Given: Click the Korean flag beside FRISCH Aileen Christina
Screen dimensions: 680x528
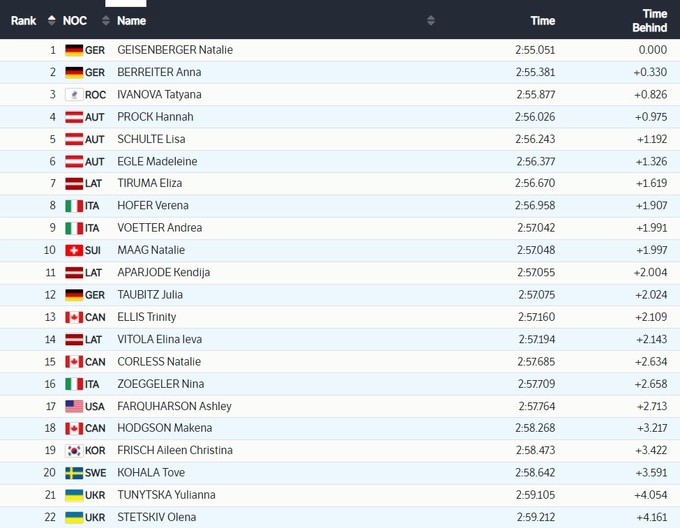Looking at the screenshot, I should [x=74, y=451].
